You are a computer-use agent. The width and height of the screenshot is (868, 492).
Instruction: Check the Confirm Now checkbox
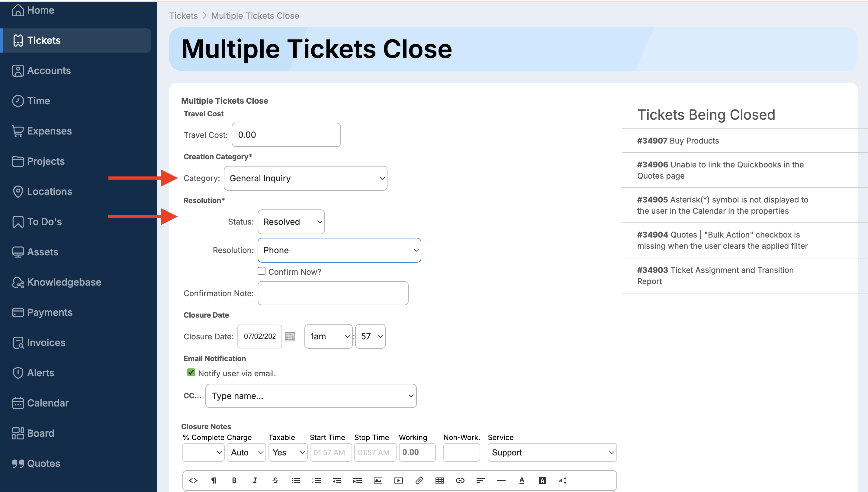pos(261,271)
